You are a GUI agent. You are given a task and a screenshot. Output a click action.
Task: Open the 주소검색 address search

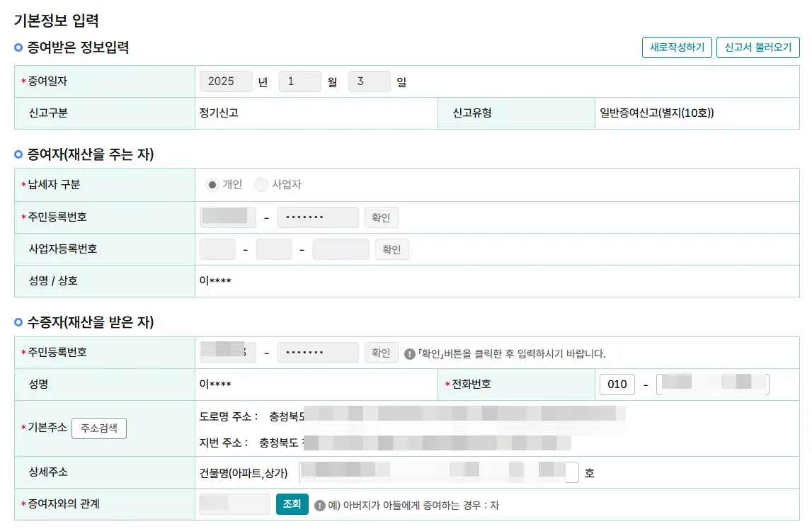click(x=98, y=428)
